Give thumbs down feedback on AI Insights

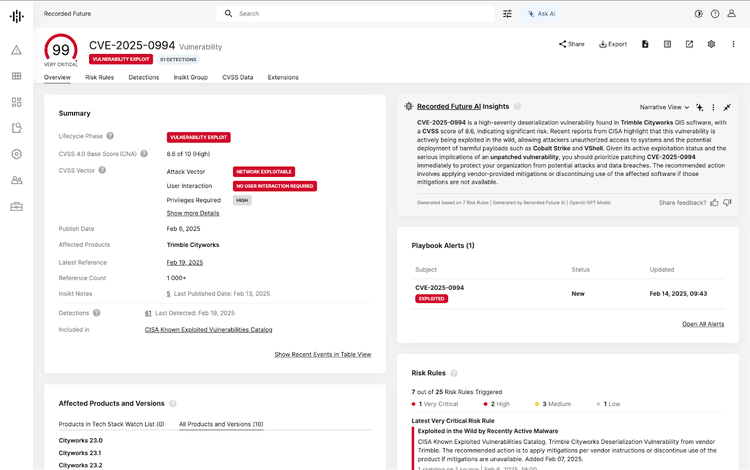(727, 203)
